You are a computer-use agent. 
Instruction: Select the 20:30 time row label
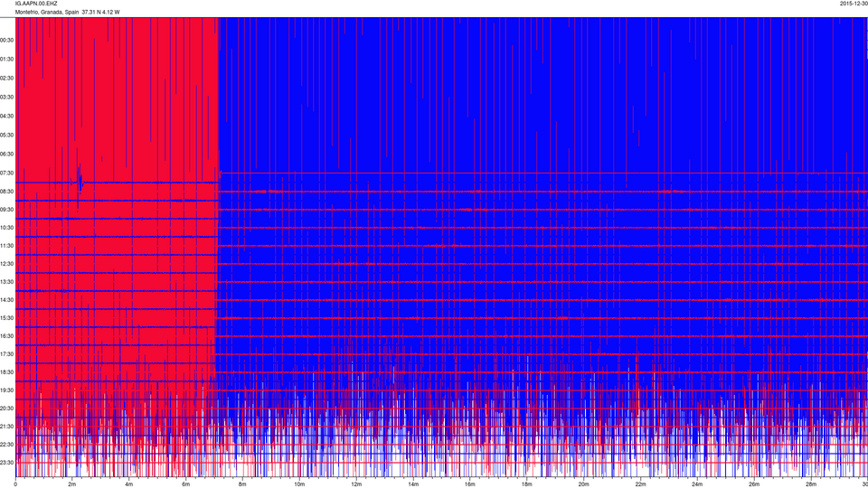pos(6,408)
